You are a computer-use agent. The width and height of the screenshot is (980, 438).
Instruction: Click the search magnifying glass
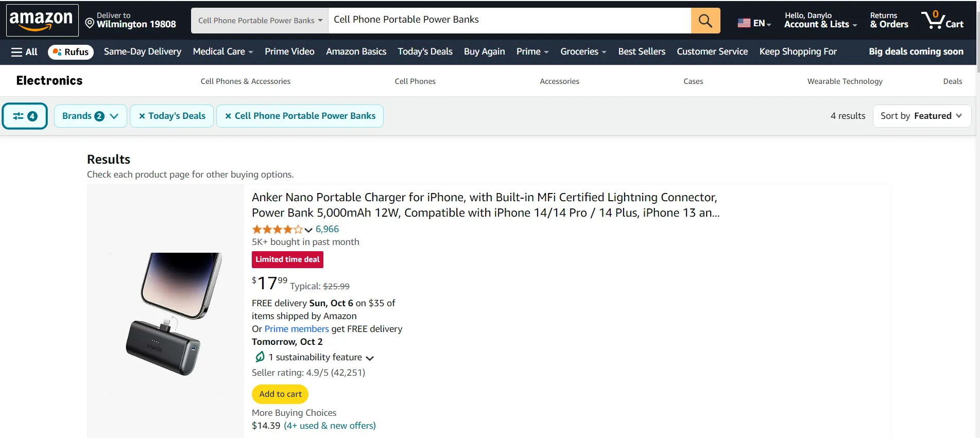coord(704,20)
